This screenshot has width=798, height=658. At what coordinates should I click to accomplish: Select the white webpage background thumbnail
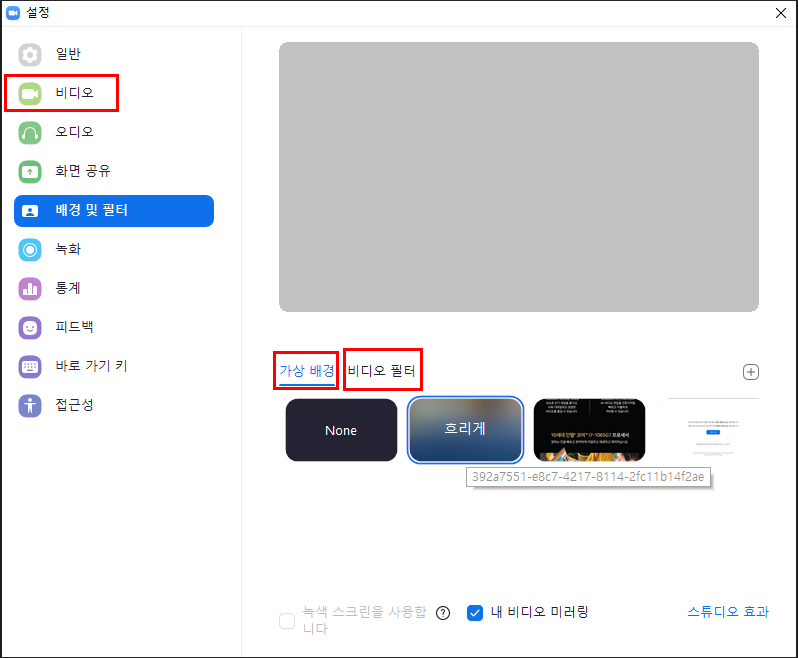711,430
